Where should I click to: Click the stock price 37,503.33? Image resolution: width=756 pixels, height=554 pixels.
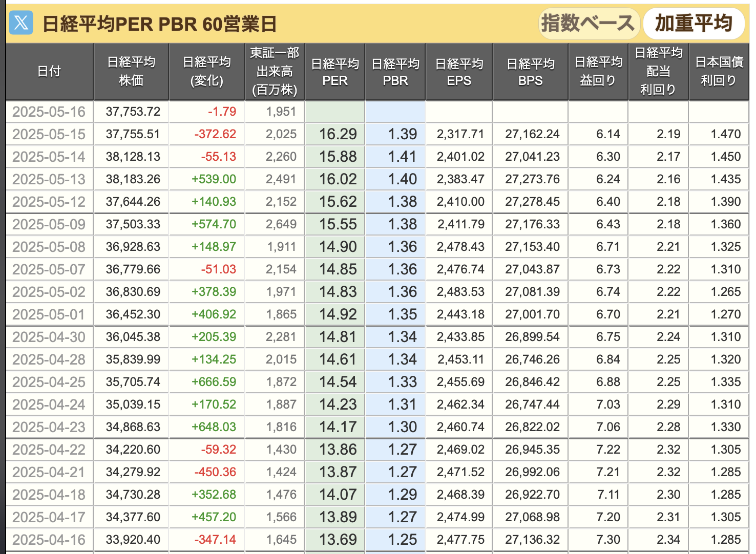133,224
